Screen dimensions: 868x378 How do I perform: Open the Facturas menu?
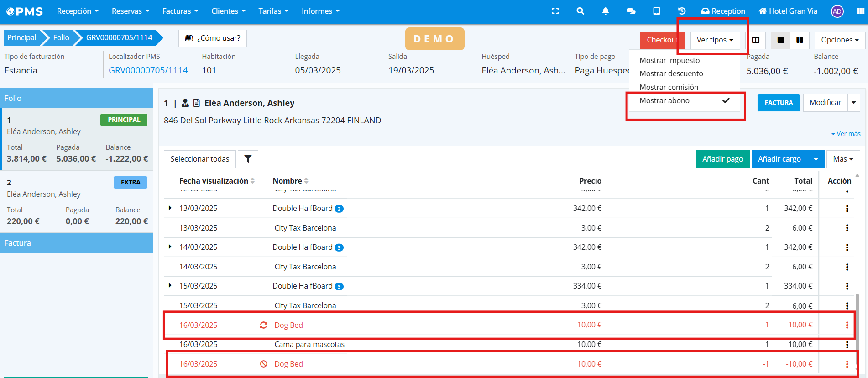coord(180,11)
